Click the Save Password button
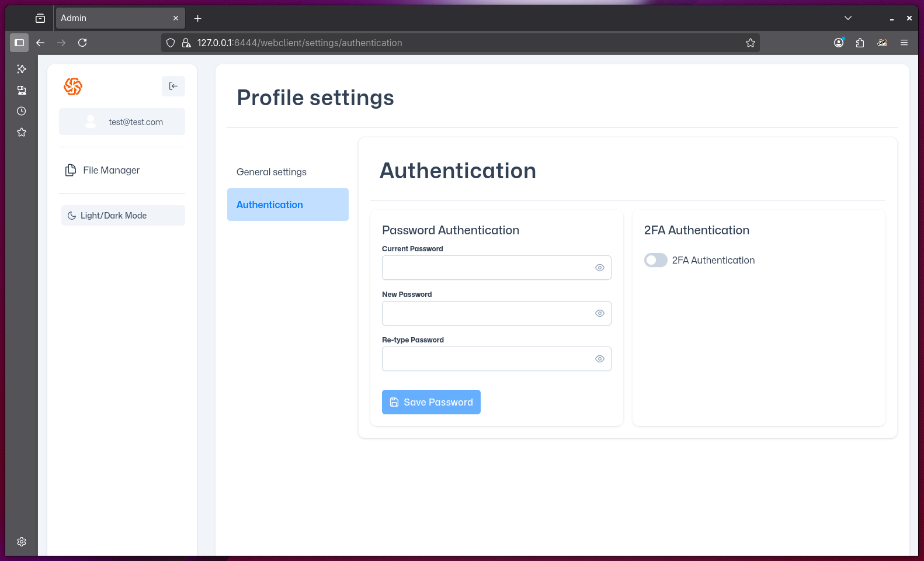This screenshot has width=924, height=561. [x=431, y=402]
